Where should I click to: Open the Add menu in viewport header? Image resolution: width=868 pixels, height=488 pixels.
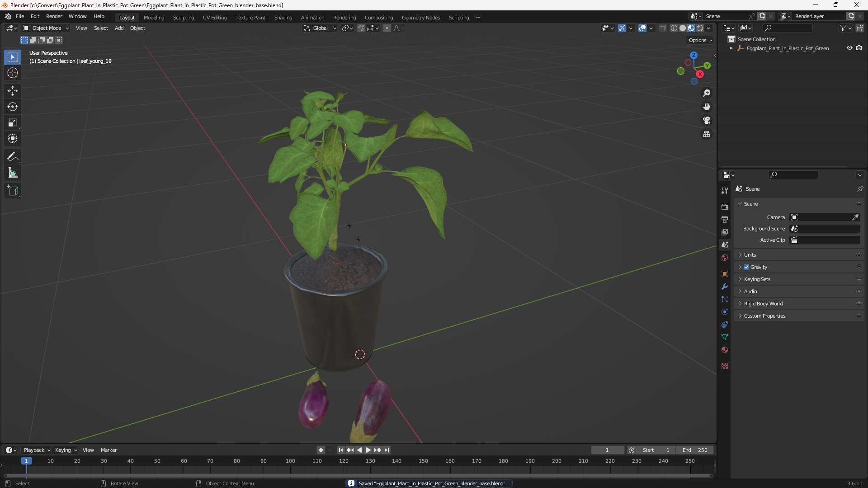click(119, 28)
